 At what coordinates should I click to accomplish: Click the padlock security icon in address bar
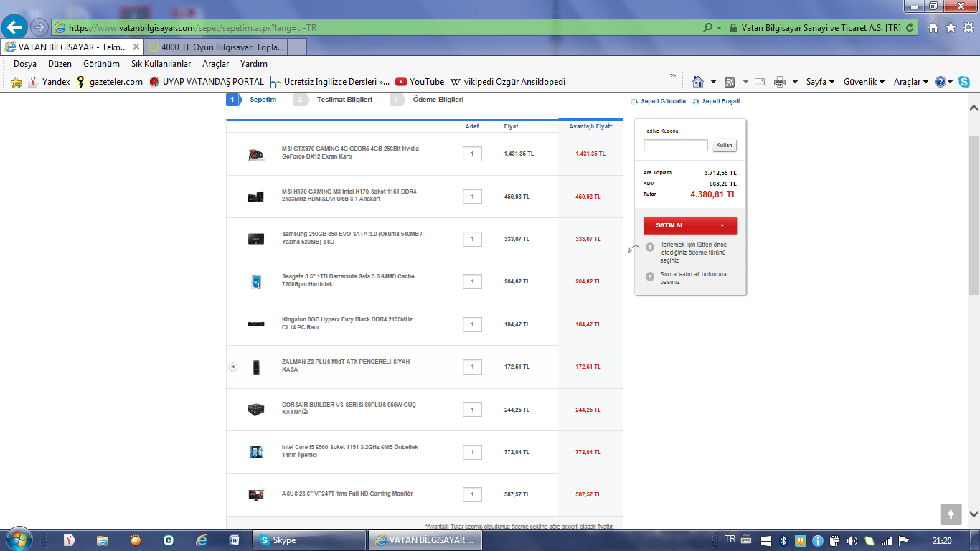732,28
